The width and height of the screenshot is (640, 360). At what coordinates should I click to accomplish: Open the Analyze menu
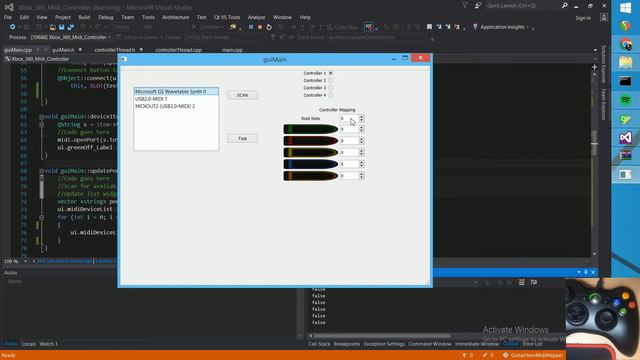(256, 17)
